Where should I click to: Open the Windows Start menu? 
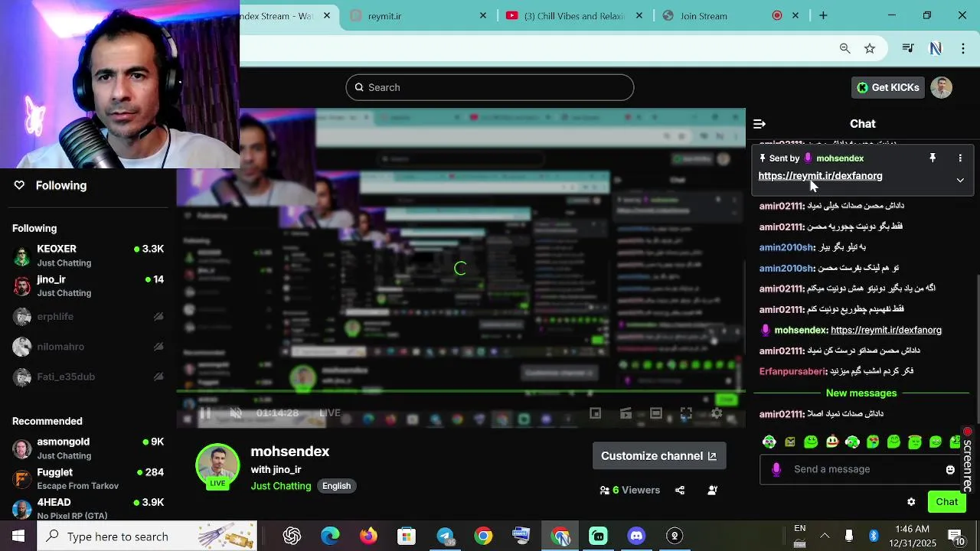click(18, 536)
